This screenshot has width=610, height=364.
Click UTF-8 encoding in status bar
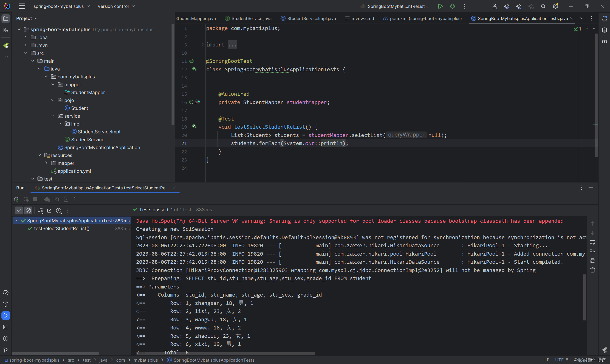click(561, 360)
